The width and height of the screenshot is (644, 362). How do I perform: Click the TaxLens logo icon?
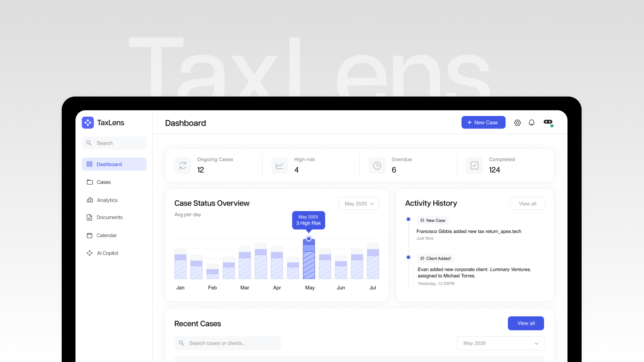(88, 123)
